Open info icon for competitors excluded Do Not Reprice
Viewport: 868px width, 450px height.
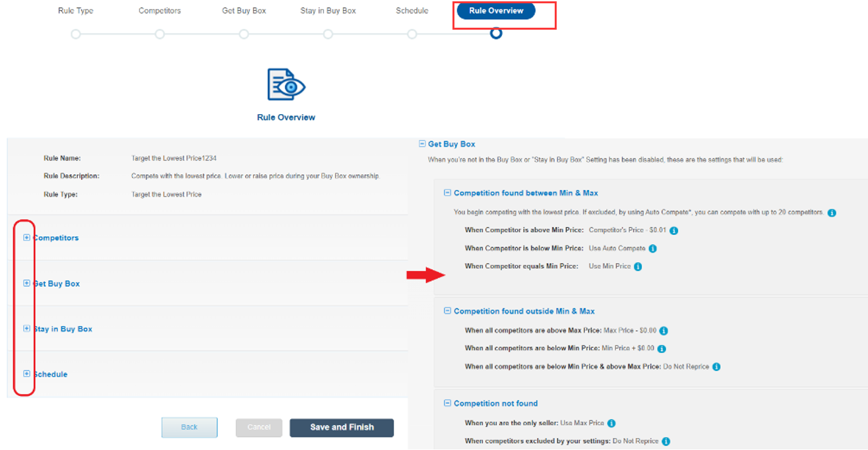point(666,441)
